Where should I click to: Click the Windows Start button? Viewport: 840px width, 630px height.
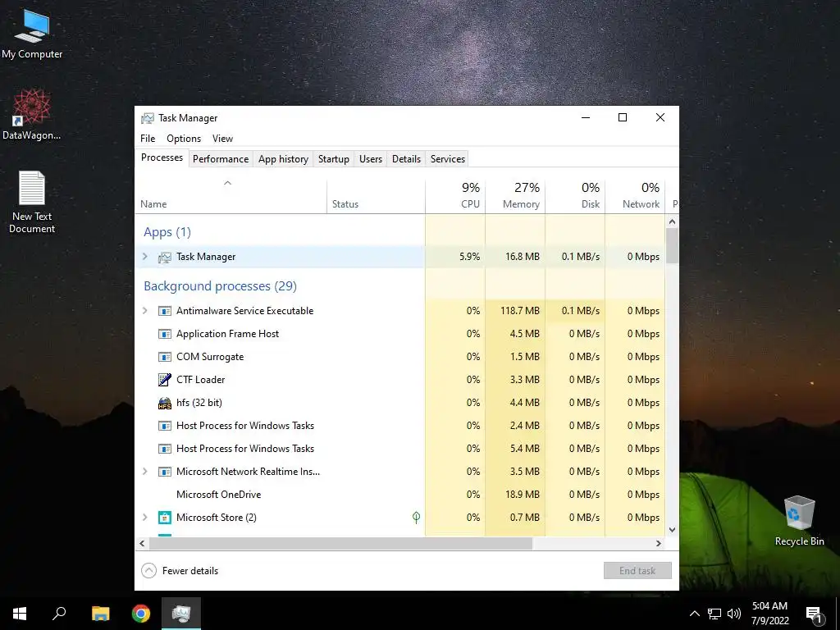click(x=20, y=614)
